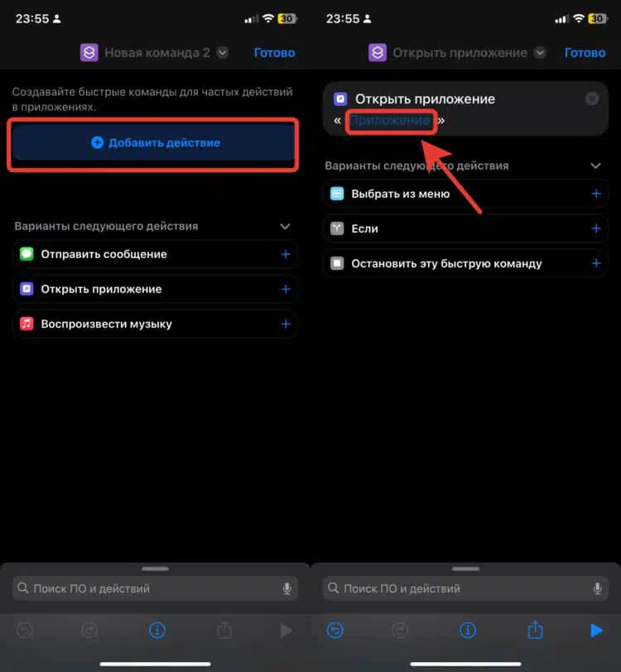
Task: Add Отправить сообщение action with plus
Action: tap(286, 254)
